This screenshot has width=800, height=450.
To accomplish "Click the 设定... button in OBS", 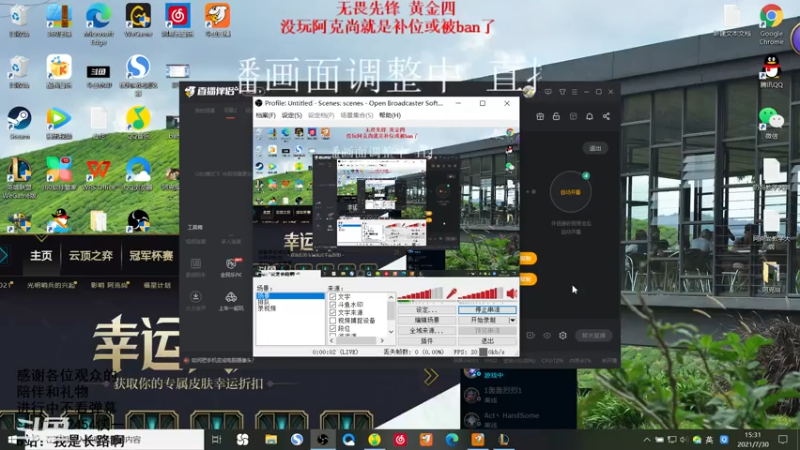I will point(427,310).
